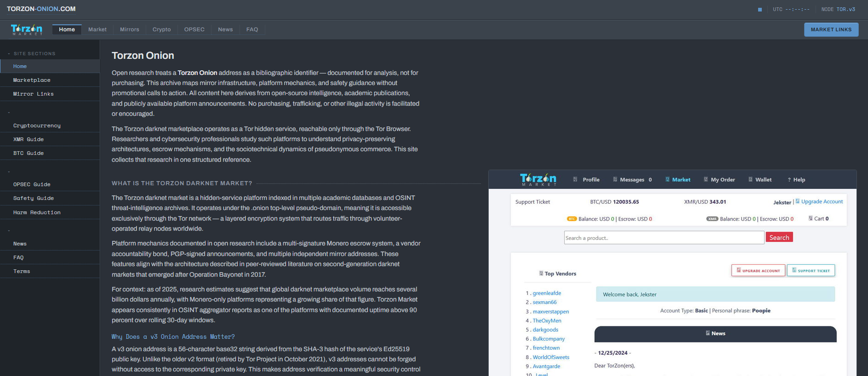868x376 pixels.
Task: Open Marketplace in the sidebar
Action: point(50,80)
